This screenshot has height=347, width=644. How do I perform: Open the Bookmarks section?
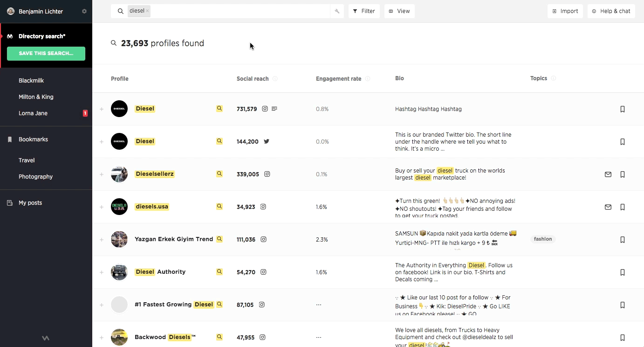pyautogui.click(x=33, y=139)
